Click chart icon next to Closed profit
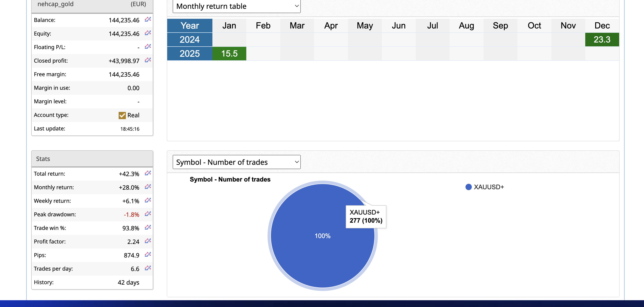The width and height of the screenshot is (644, 307). click(148, 60)
